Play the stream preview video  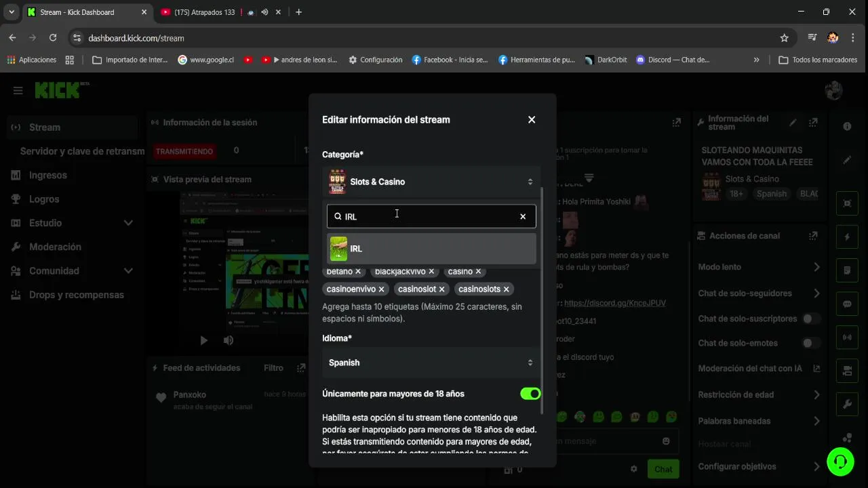click(203, 340)
